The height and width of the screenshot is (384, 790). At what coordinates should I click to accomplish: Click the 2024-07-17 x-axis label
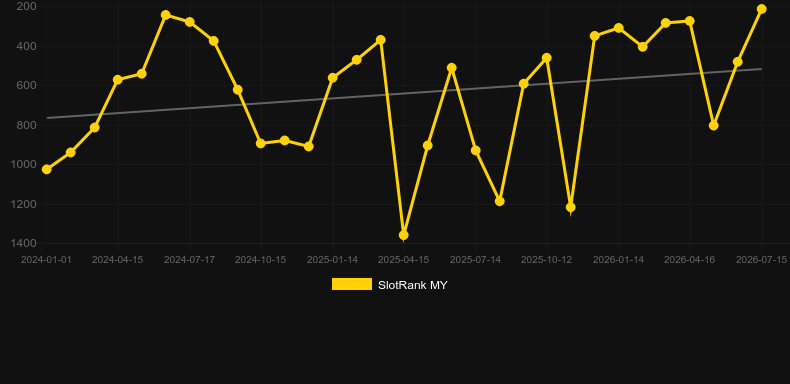(x=189, y=260)
